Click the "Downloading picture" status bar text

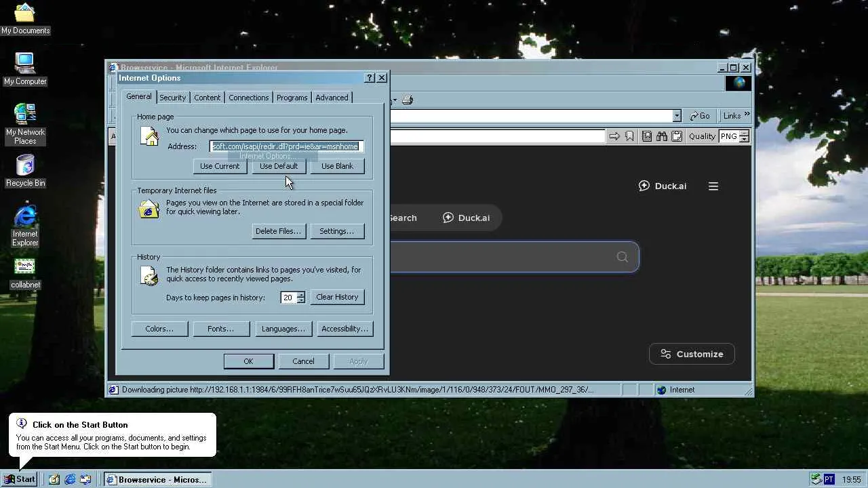pyautogui.click(x=357, y=390)
